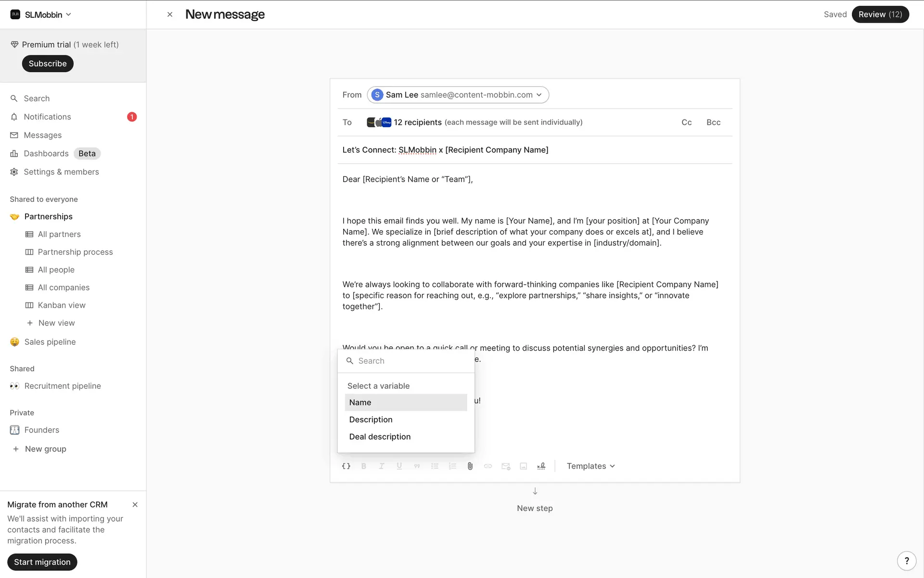Click the insert variable curly braces icon
This screenshot has height=578, width=924.
(346, 466)
